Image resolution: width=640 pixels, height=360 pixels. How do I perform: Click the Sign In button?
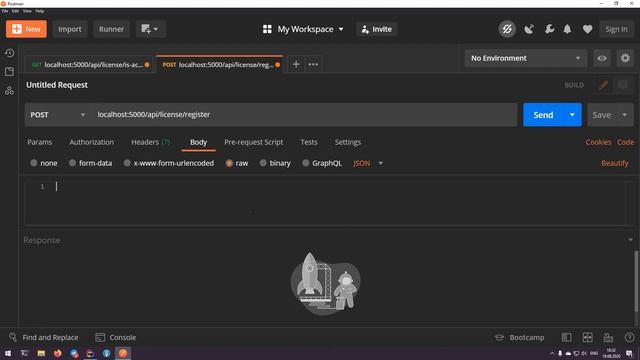click(x=616, y=29)
